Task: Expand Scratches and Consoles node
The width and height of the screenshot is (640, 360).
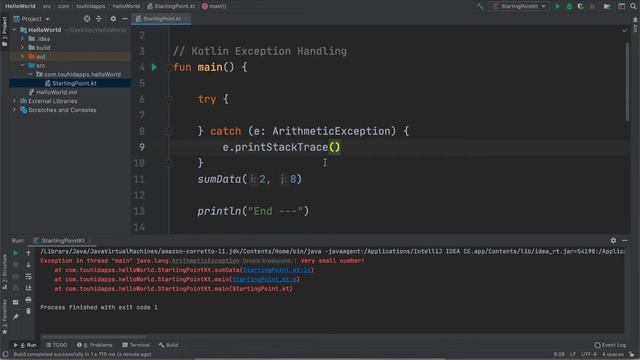Action: [x=14, y=110]
